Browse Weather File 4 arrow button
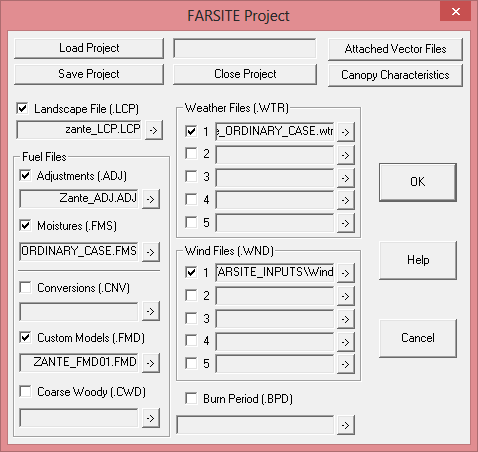 346,201
